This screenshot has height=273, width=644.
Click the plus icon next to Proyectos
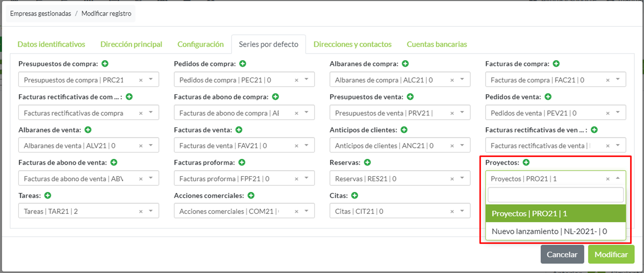pos(526,162)
